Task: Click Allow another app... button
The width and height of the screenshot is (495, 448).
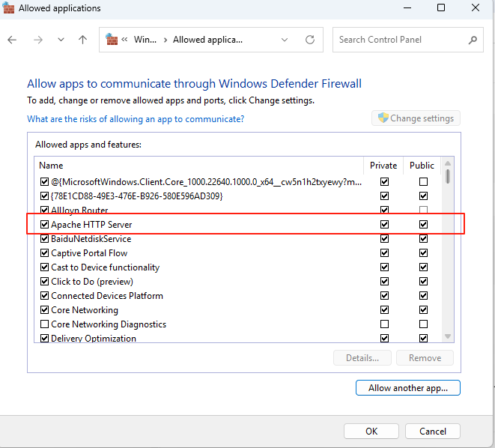Action: click(408, 388)
